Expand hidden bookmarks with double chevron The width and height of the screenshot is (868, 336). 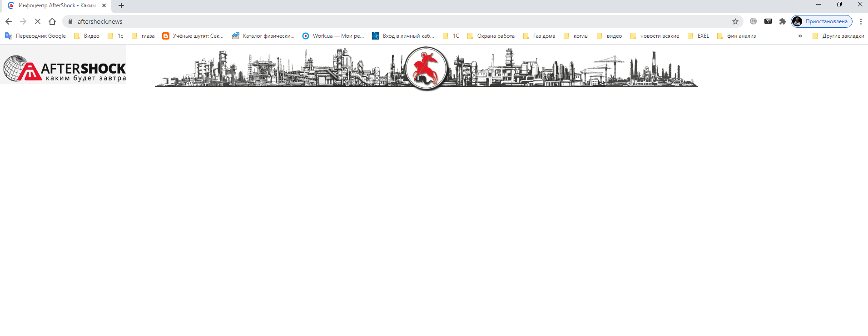[x=800, y=36]
